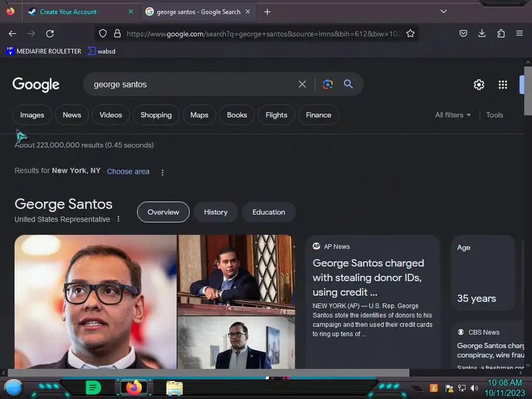Open the Books filter chip
The width and height of the screenshot is (532, 399).
[x=237, y=115]
